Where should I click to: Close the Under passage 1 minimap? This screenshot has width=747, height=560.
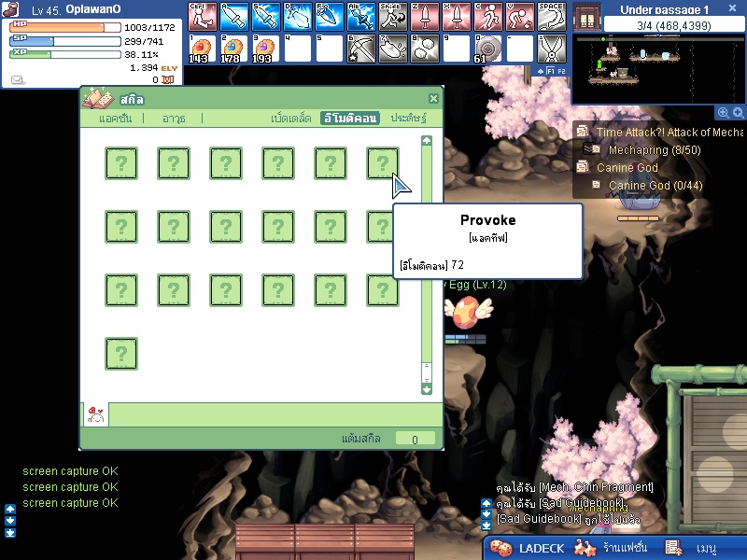(733, 8)
